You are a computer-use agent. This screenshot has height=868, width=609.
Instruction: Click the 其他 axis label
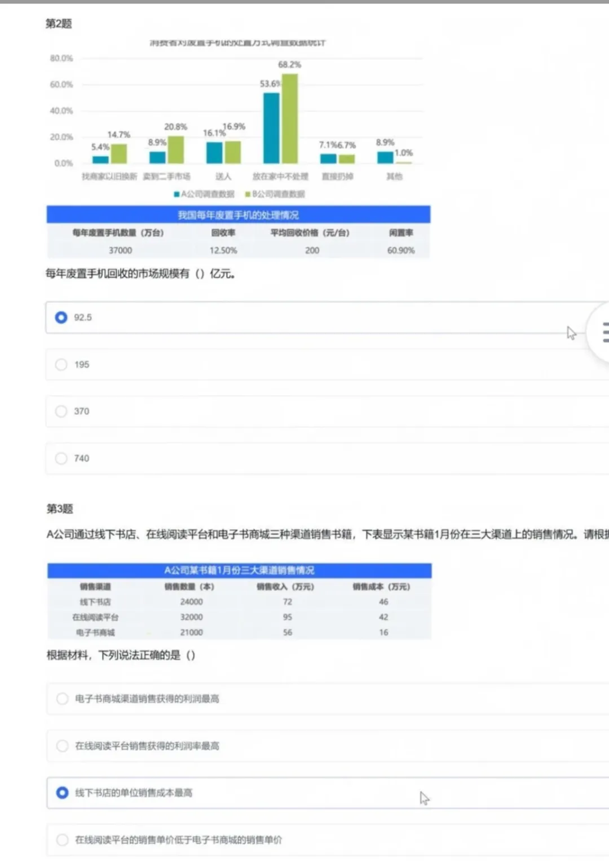coord(394,176)
